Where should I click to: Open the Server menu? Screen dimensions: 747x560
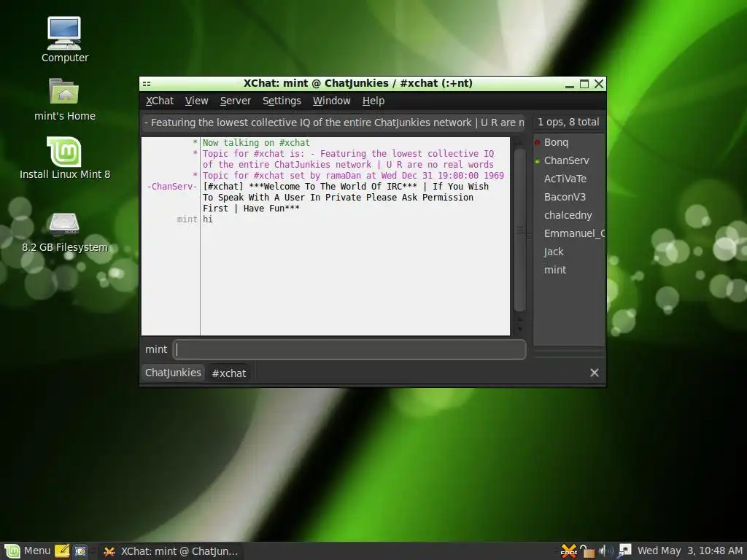pyautogui.click(x=236, y=101)
